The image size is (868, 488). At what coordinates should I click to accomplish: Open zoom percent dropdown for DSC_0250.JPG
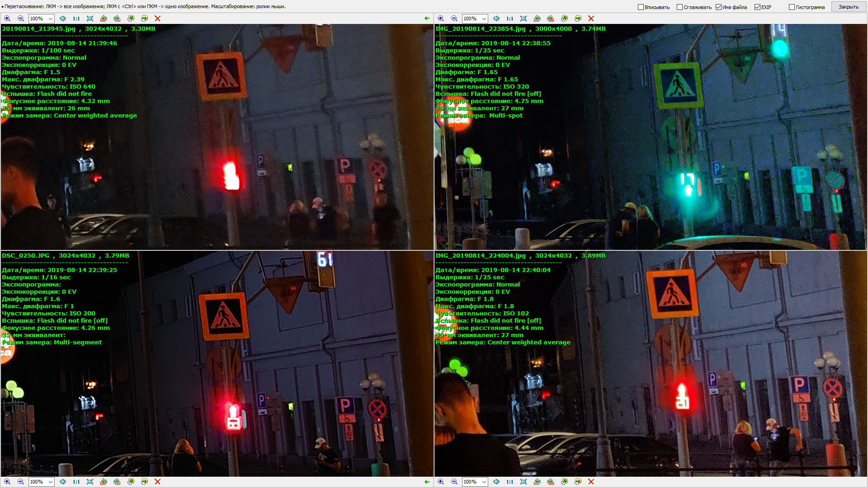tap(51, 482)
